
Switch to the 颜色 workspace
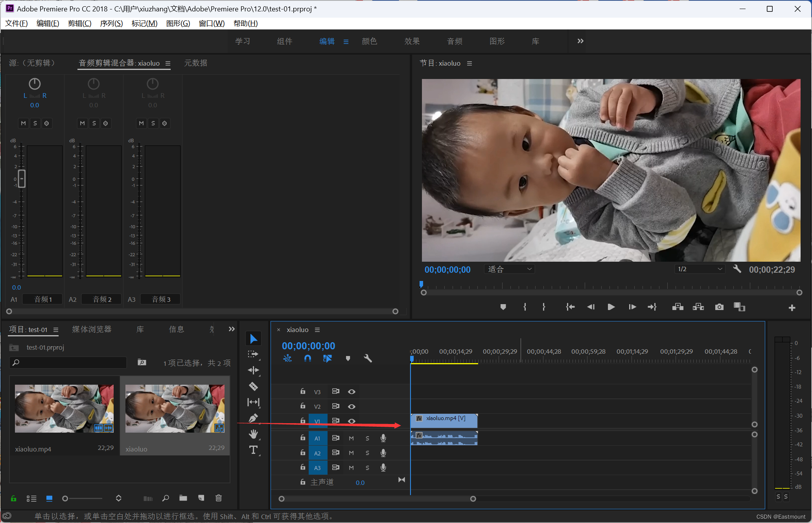369,41
